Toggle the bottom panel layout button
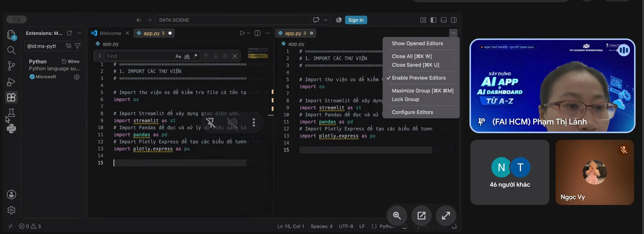Image resolution: width=644 pixels, height=234 pixels. [444, 20]
